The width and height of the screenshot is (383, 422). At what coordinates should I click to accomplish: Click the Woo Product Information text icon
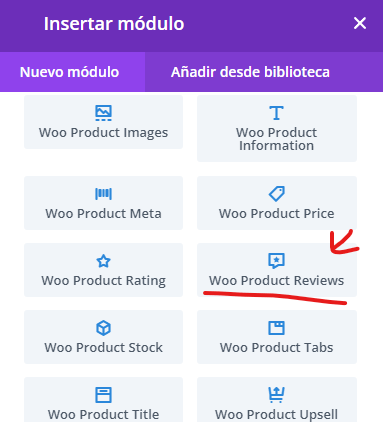coord(276,113)
